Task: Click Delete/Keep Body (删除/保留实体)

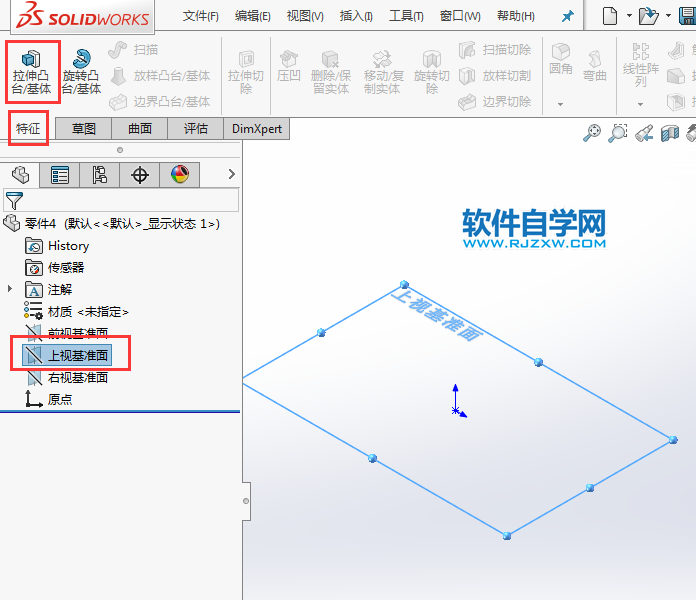Action: (331, 72)
